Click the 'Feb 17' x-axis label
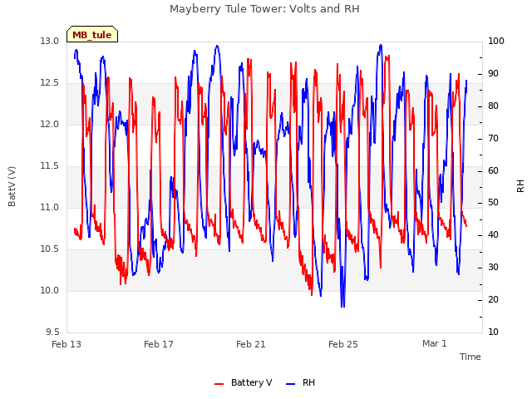This screenshot has width=532, height=399. (159, 344)
